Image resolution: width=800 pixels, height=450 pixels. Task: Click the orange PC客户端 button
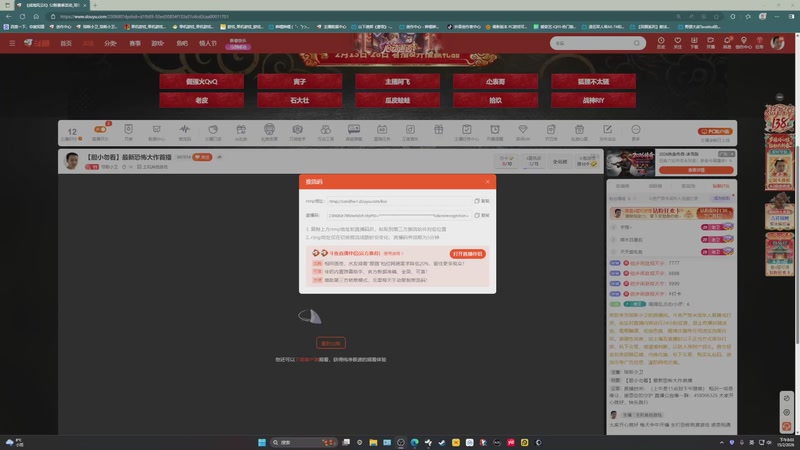[x=715, y=131]
